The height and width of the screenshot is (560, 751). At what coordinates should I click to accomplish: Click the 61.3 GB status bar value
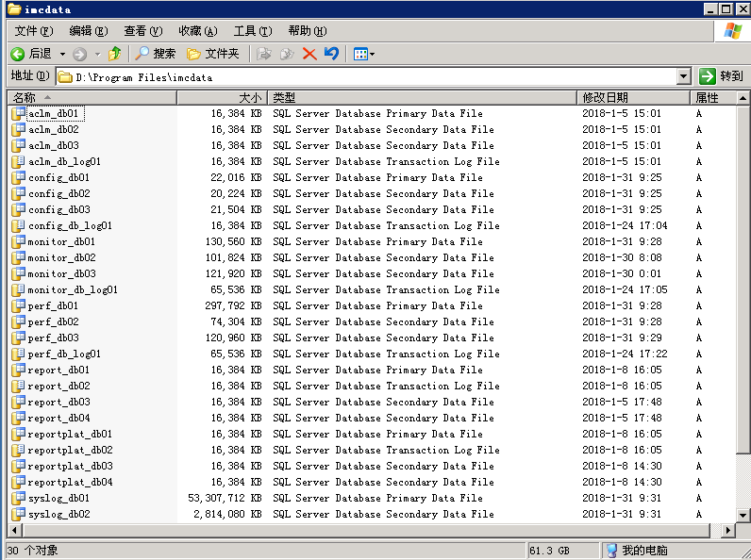pos(549,551)
